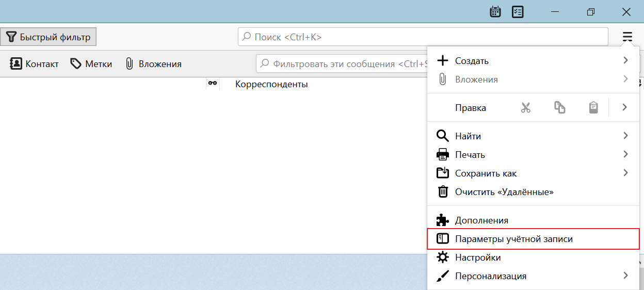Image resolution: width=644 pixels, height=290 pixels.
Task: Click the thread glasses column icon
Action: (x=212, y=84)
